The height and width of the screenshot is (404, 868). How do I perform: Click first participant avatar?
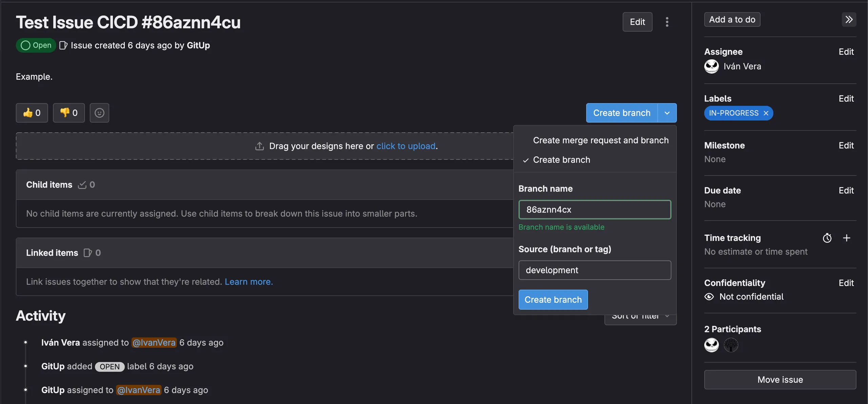[x=711, y=345]
